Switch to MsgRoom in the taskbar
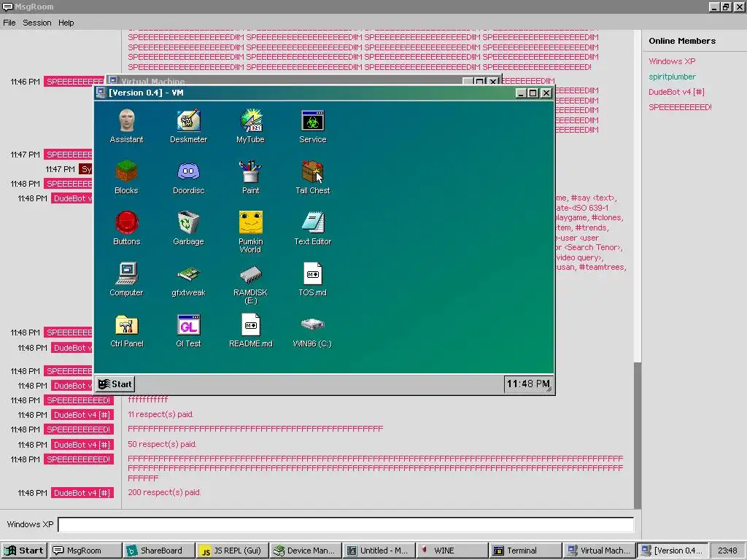This screenshot has height=560, width=747. tap(85, 551)
